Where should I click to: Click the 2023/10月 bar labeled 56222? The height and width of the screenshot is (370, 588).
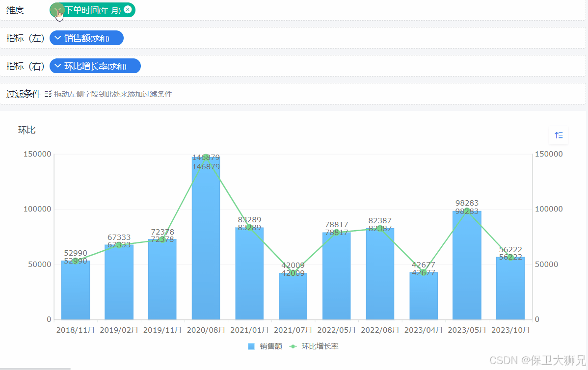tap(510, 288)
